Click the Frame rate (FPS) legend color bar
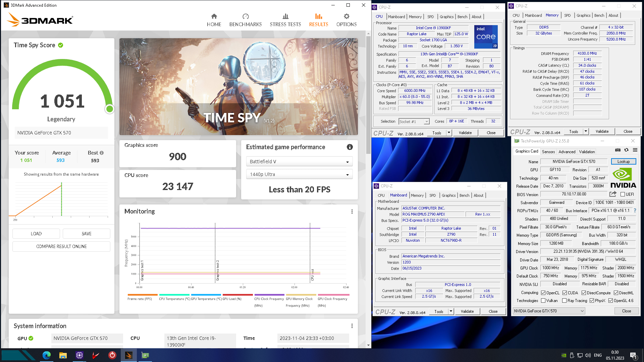 [x=143, y=295]
